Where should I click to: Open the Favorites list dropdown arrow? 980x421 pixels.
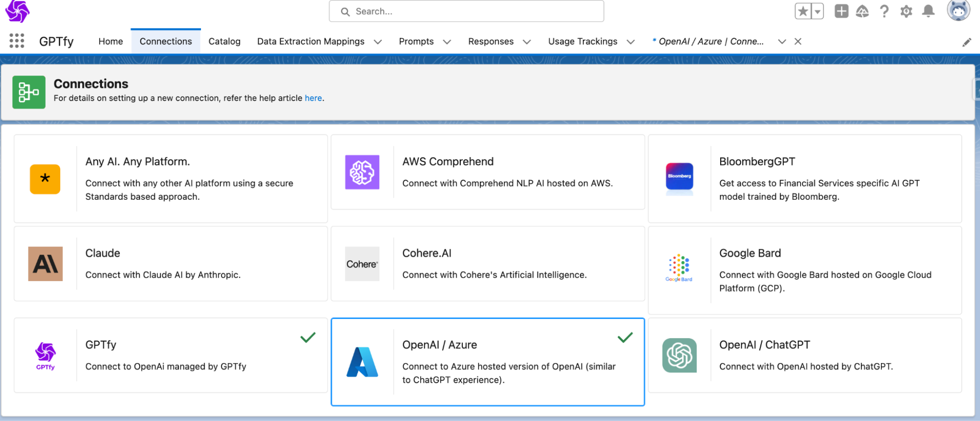pyautogui.click(x=817, y=11)
